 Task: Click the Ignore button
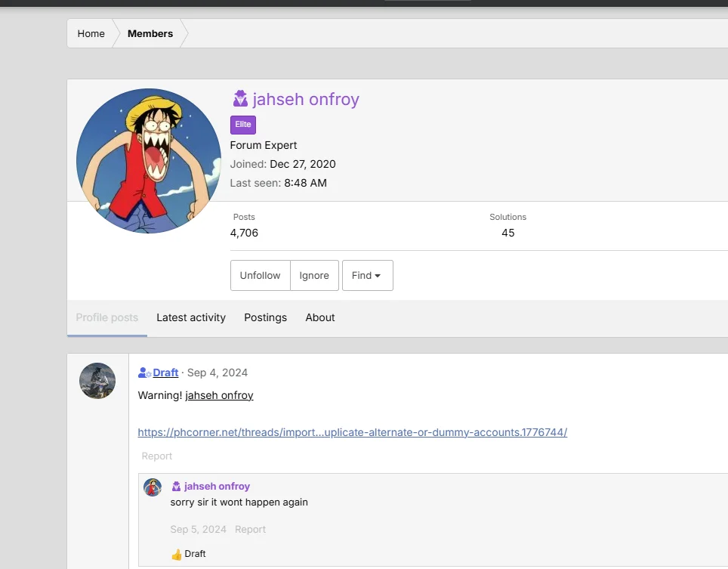click(x=314, y=276)
